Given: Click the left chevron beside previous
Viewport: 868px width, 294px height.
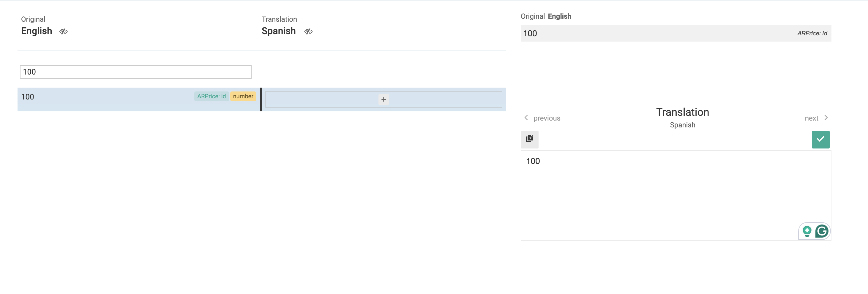Looking at the screenshot, I should (526, 118).
